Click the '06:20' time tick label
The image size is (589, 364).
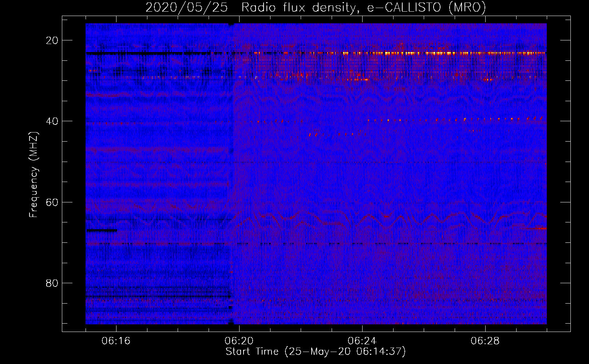click(239, 341)
